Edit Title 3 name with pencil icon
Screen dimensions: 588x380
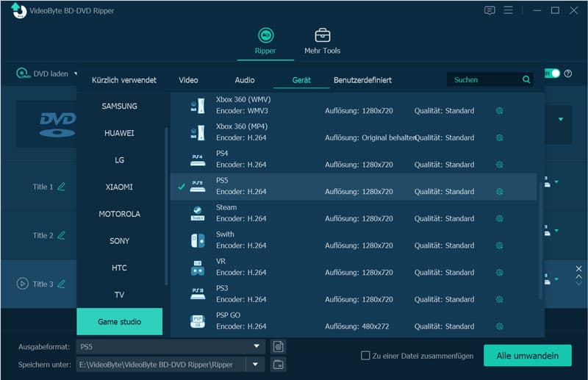[x=61, y=284]
